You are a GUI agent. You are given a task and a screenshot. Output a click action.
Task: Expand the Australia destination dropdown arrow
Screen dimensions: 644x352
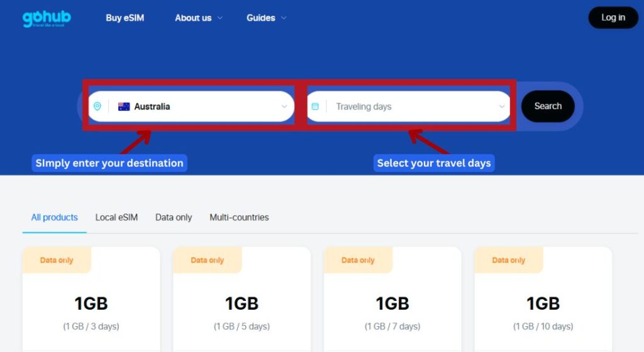point(284,106)
